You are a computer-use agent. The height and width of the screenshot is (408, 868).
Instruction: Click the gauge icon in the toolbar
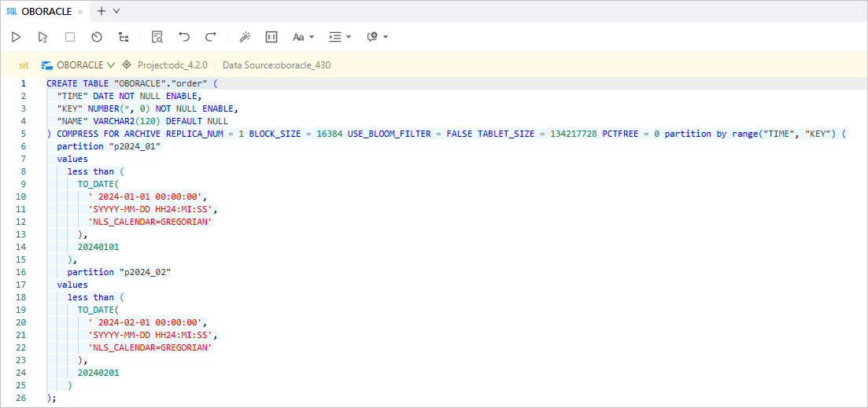pyautogui.click(x=97, y=37)
